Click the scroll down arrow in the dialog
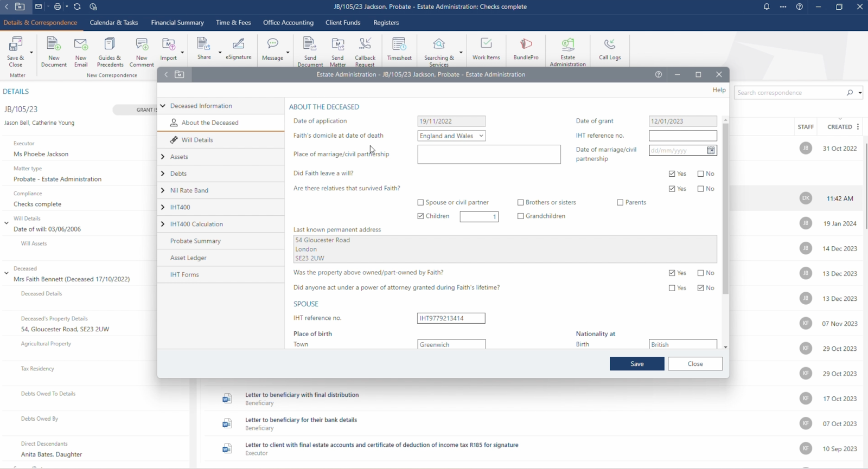The image size is (868, 469). 725,347
